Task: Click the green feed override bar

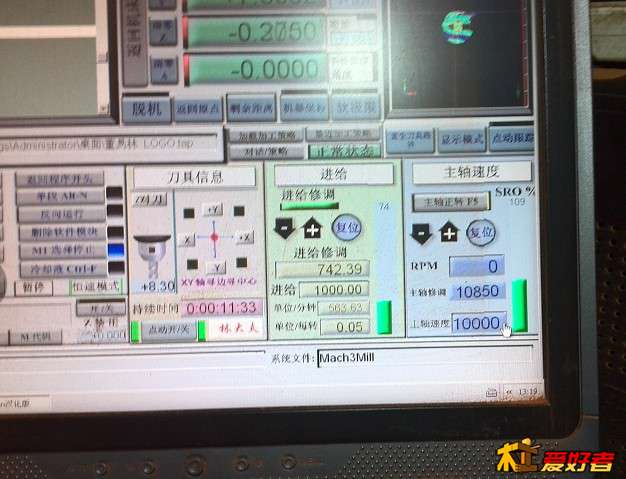Action: pyautogui.click(x=384, y=316)
